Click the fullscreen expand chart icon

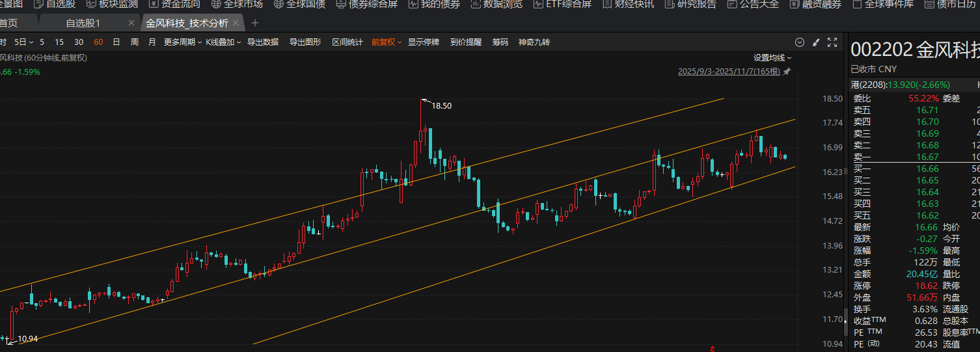832,42
